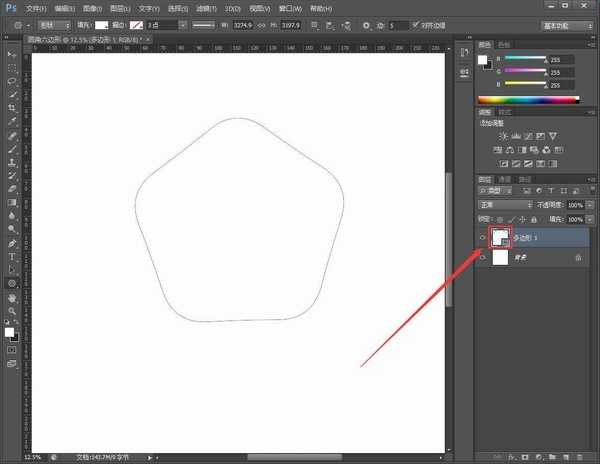Hide the Polygon 1 layer with eye icon

[x=483, y=238]
